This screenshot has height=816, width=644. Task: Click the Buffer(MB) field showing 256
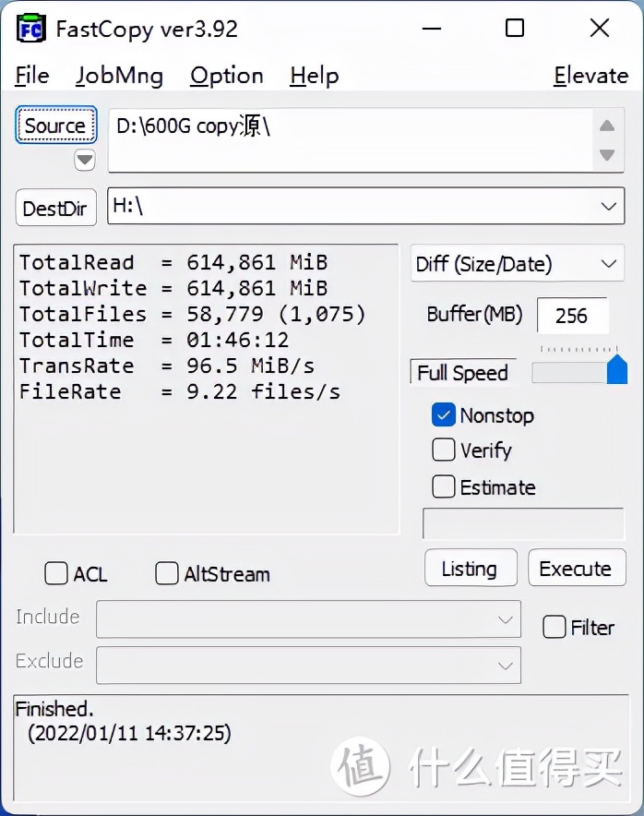(572, 316)
